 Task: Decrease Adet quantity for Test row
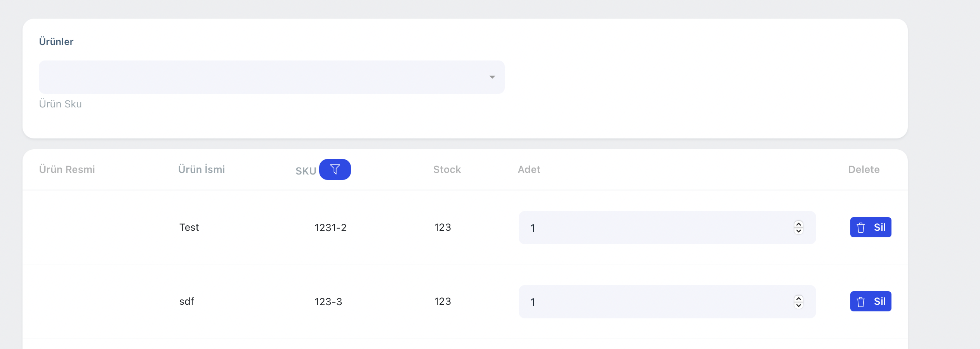[798, 231]
